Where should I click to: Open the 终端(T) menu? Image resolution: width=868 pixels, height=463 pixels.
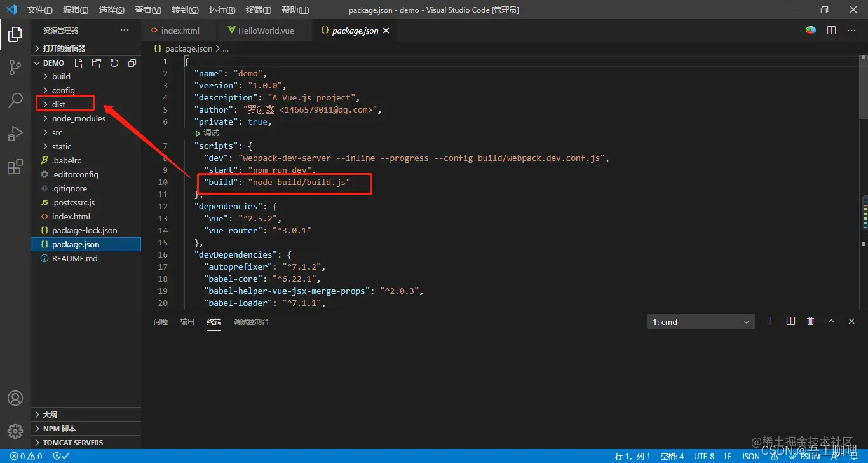pyautogui.click(x=258, y=10)
